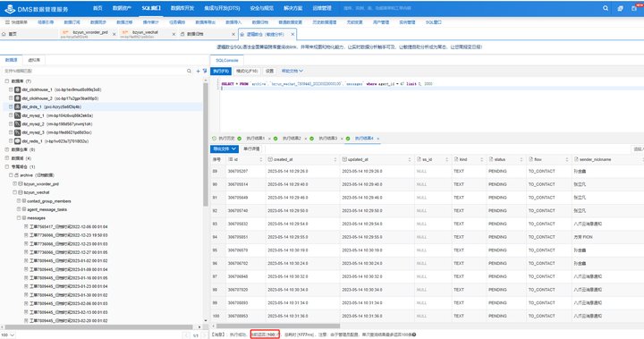This screenshot has height=339, width=644.
Task: Click the plus icon beside the database search
Action: click(198, 71)
